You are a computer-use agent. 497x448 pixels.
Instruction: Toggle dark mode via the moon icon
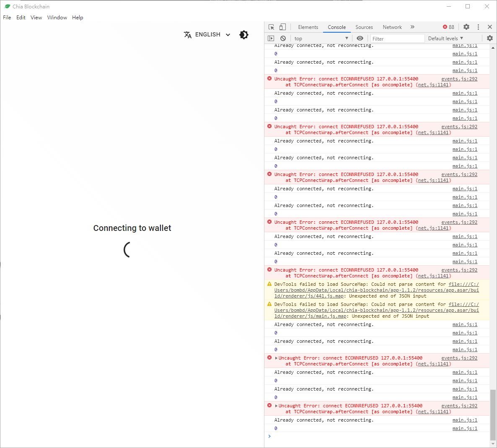coord(243,35)
